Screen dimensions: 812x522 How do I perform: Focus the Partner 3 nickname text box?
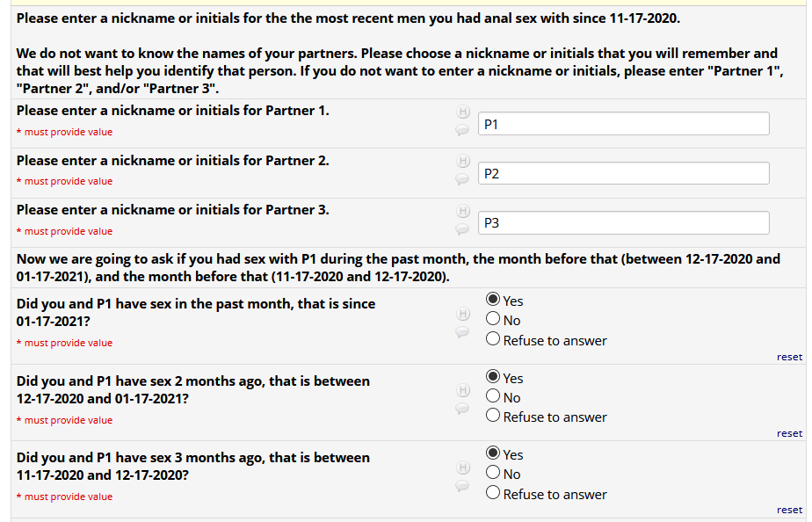[x=623, y=223]
